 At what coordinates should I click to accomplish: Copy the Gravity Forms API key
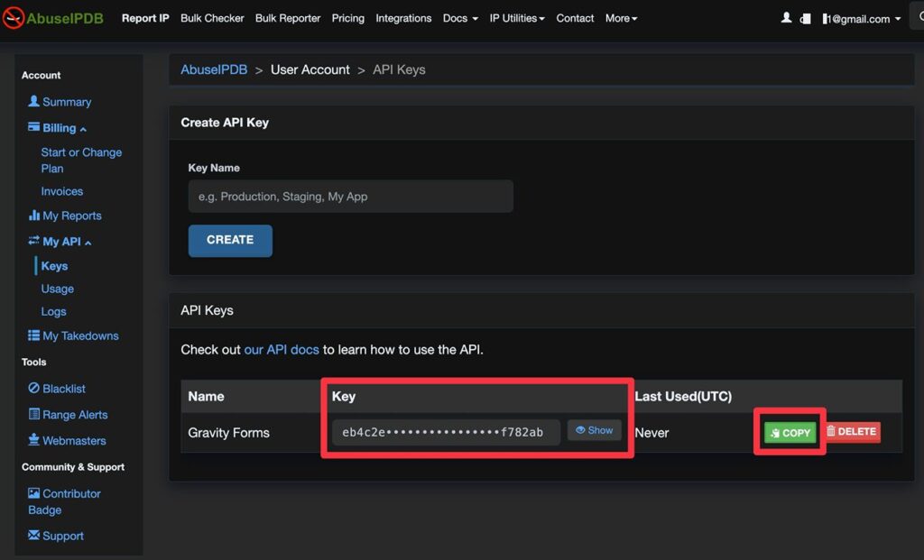(790, 433)
